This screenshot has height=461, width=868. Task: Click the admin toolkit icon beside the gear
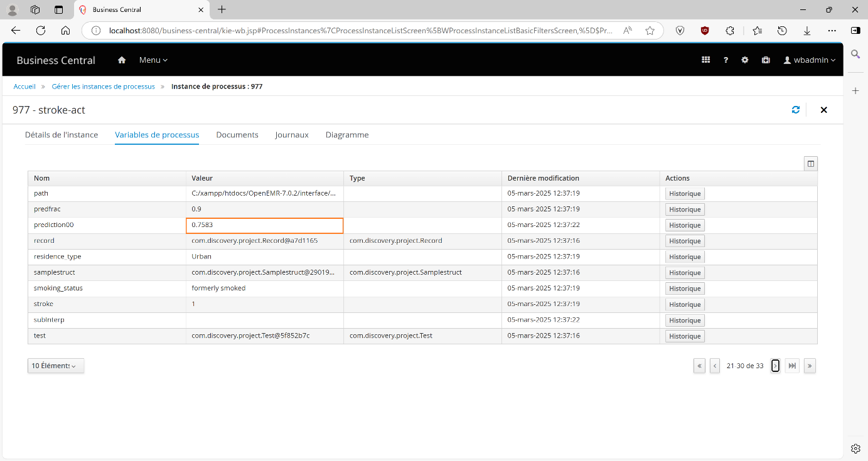(765, 60)
